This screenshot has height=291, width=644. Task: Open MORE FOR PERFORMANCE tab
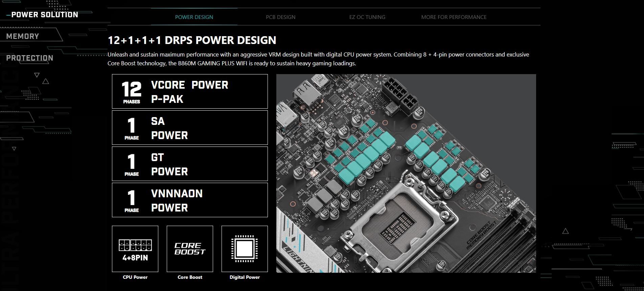[x=454, y=17]
